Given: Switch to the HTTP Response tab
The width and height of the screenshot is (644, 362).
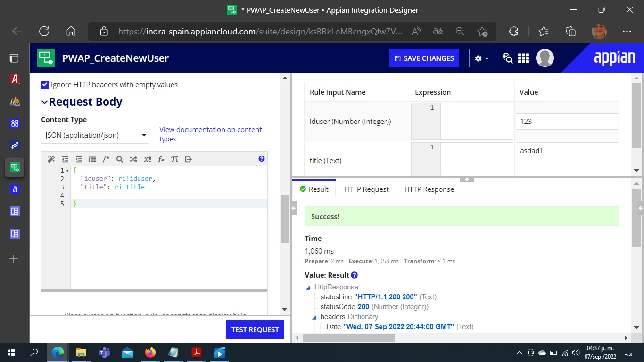Looking at the screenshot, I should point(429,189).
